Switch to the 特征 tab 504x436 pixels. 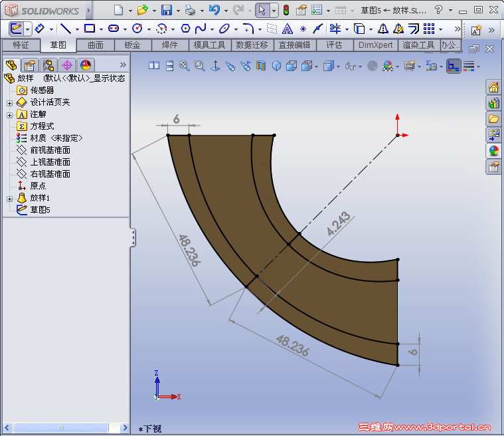pos(21,45)
